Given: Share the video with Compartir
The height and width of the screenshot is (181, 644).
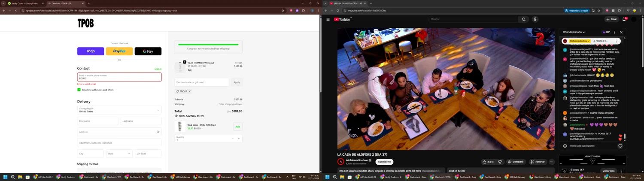Looking at the screenshot, I should click(x=516, y=162).
